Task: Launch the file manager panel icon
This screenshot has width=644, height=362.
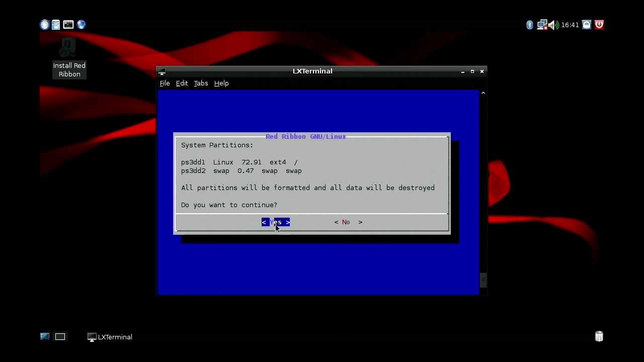Action: (56, 25)
